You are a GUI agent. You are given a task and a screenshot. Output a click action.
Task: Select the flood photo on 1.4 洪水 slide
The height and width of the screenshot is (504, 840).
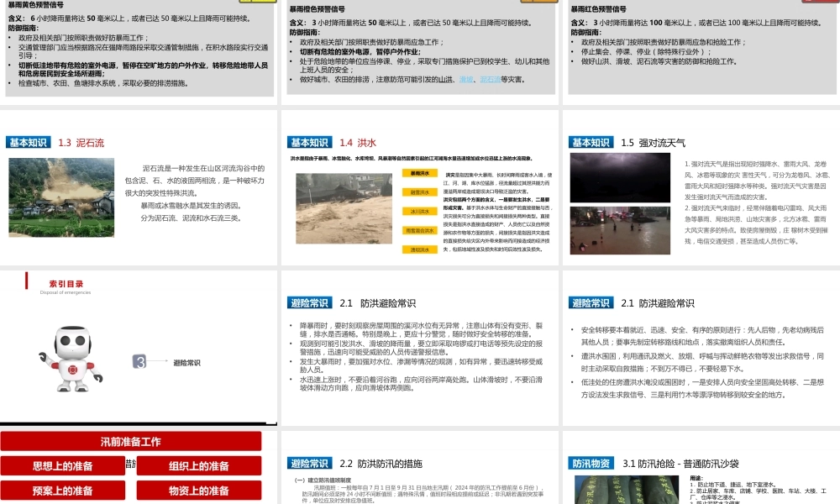pyautogui.click(x=344, y=208)
